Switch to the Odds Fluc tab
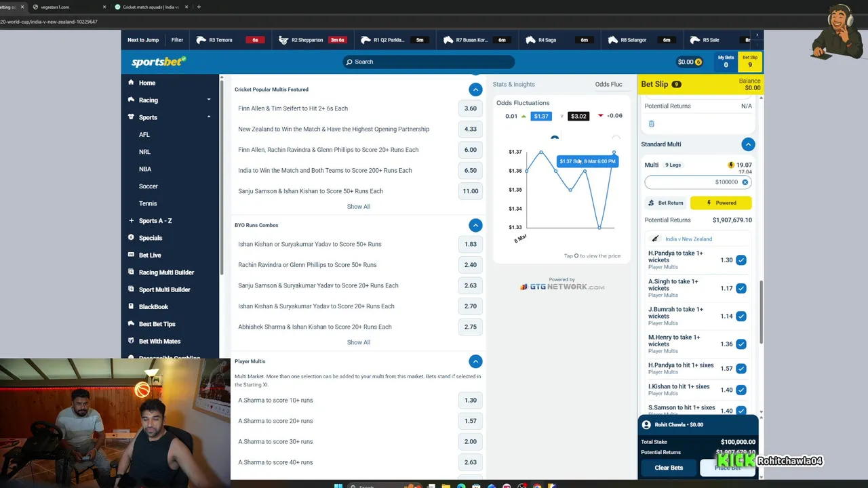 (608, 84)
